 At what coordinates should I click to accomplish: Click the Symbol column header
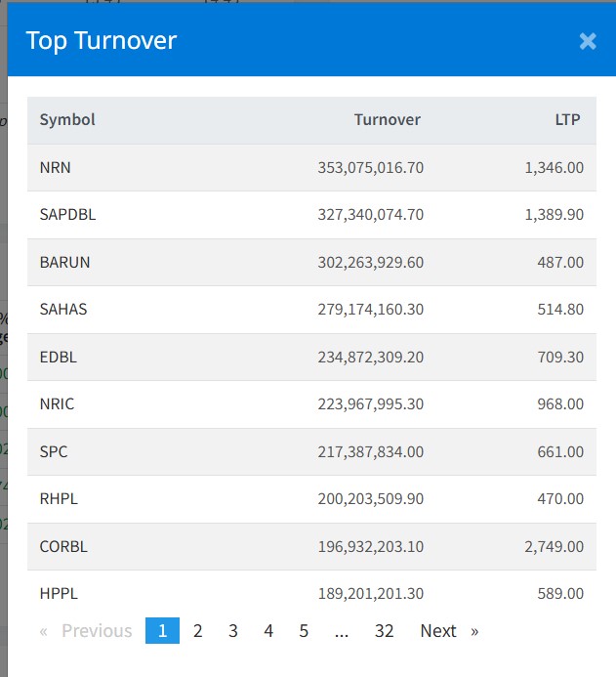tap(67, 120)
